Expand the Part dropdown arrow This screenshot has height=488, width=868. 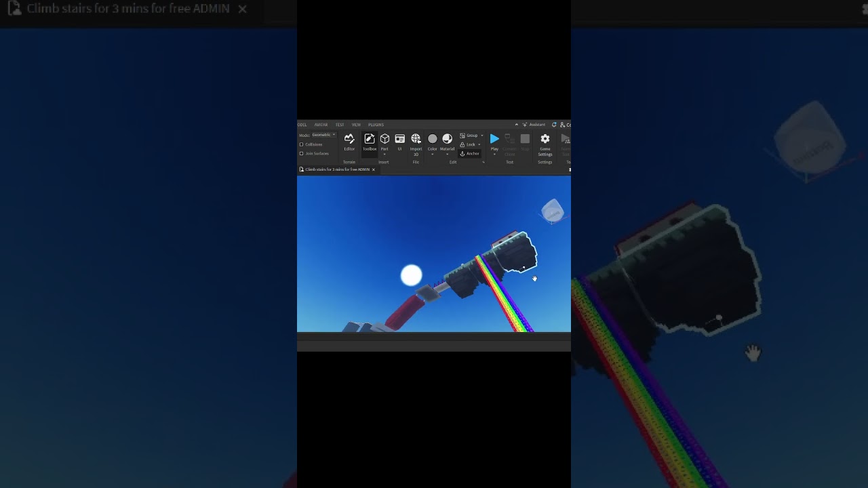click(384, 155)
